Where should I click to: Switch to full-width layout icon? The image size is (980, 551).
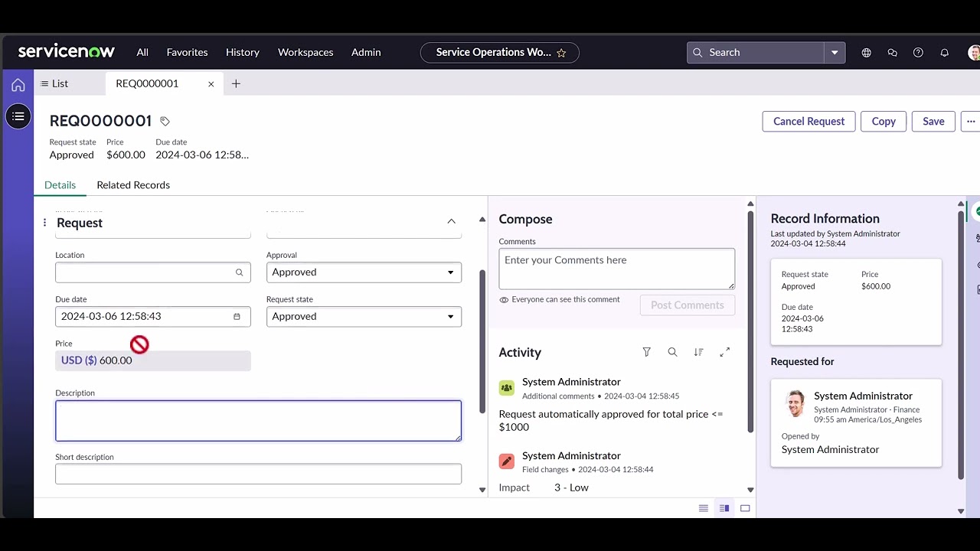(x=745, y=508)
